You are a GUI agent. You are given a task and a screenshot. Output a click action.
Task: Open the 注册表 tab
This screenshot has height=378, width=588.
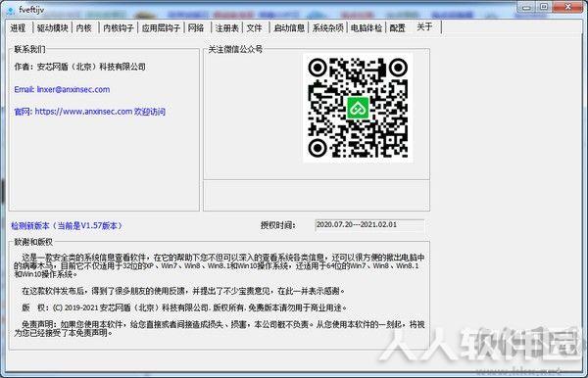click(x=227, y=28)
